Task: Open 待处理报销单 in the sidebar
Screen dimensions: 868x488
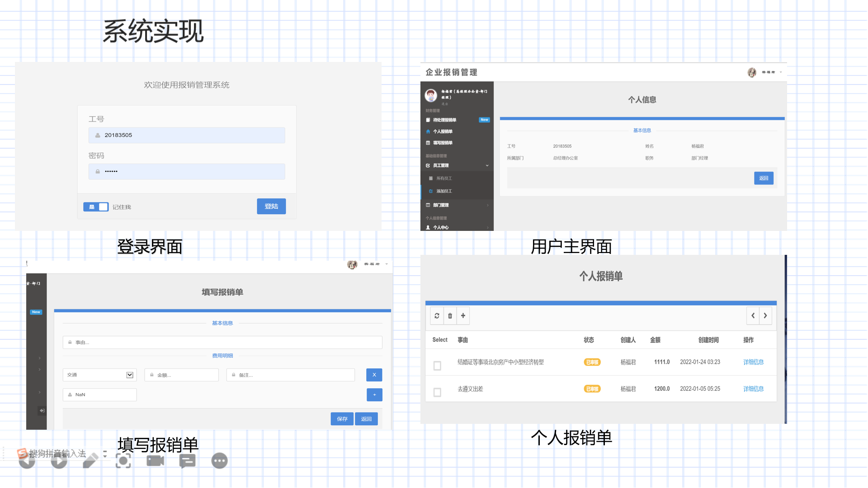Action: pos(445,120)
